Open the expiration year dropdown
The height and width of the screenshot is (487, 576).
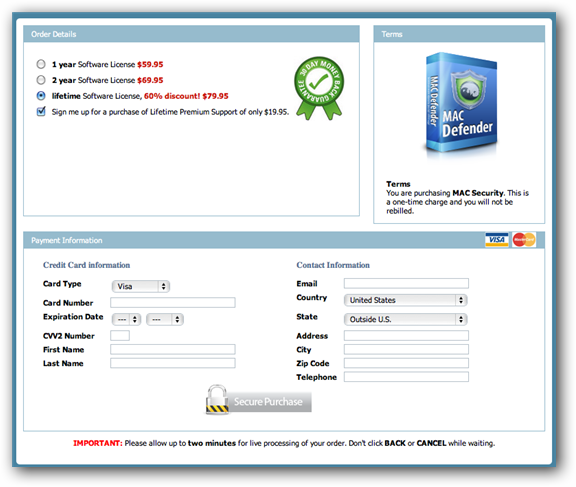pyautogui.click(x=165, y=320)
